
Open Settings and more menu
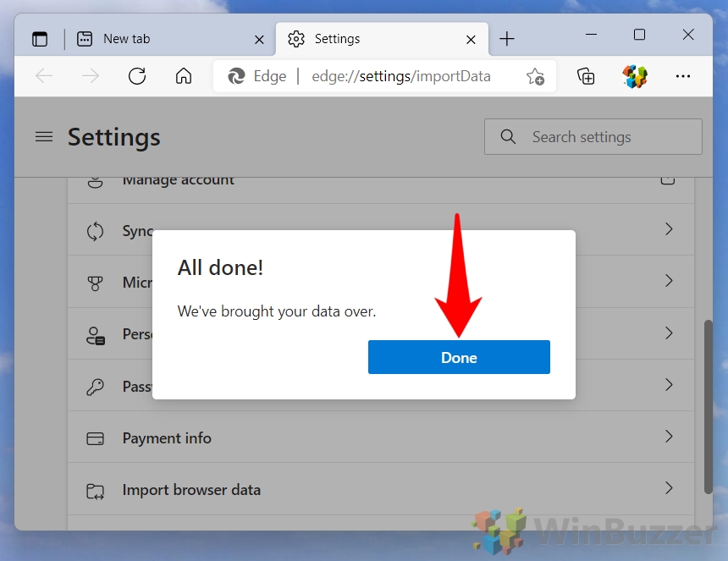pos(683,76)
